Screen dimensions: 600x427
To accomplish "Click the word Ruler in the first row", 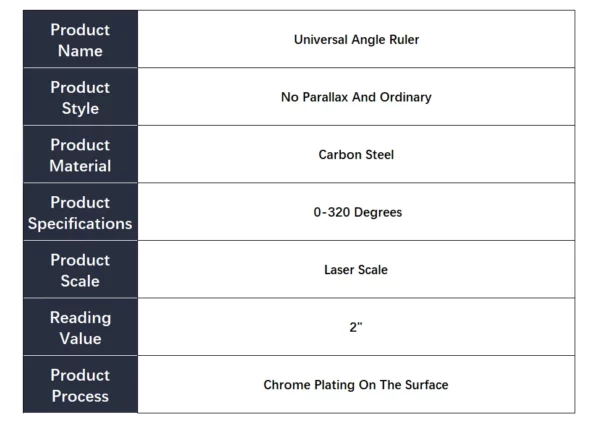I will tap(404, 40).
